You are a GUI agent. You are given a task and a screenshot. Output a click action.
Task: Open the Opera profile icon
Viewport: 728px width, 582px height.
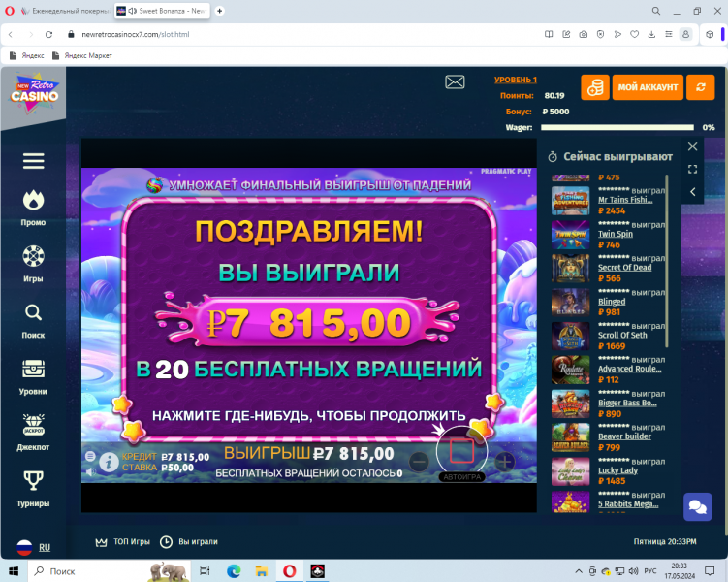click(685, 34)
